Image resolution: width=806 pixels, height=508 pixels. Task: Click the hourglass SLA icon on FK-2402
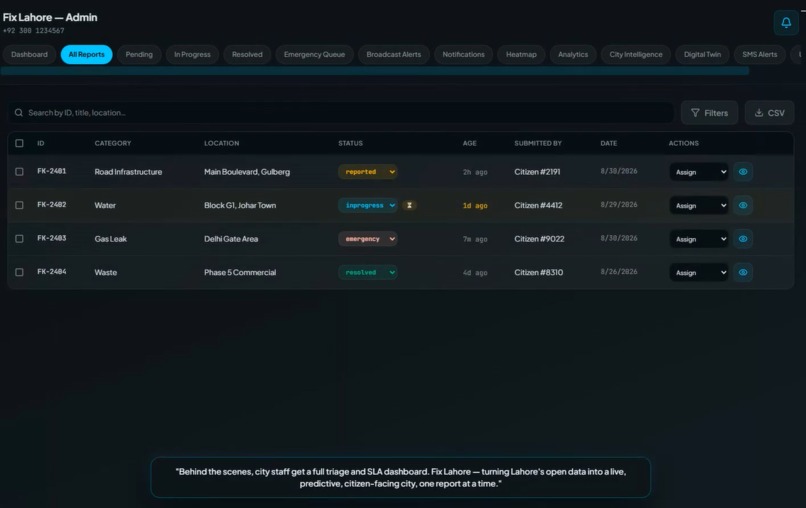point(409,205)
